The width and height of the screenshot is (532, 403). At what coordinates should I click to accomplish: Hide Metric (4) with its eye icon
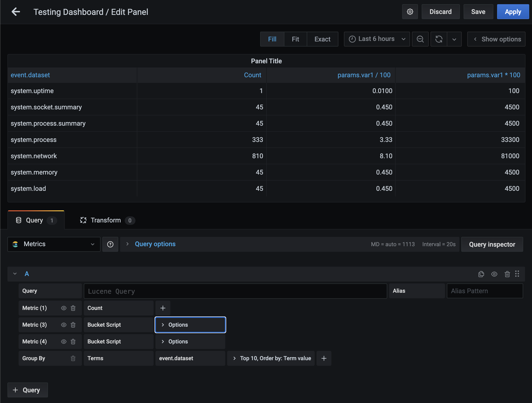pyautogui.click(x=64, y=341)
